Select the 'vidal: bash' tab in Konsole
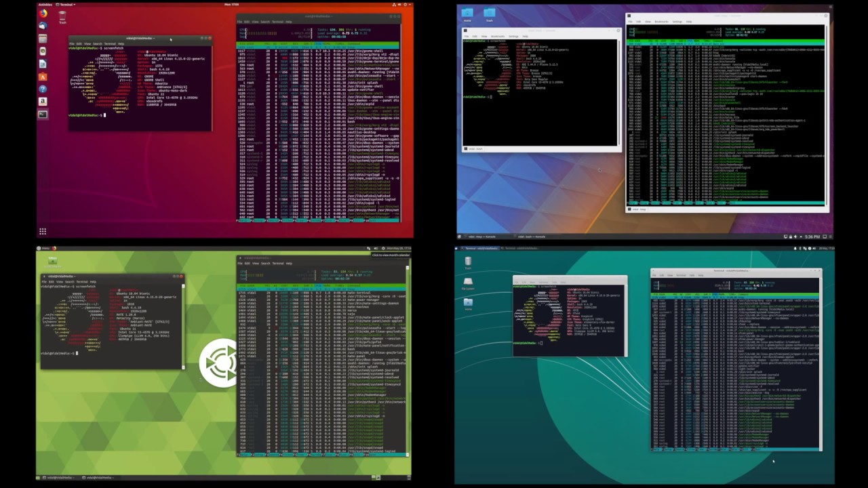 coord(475,149)
